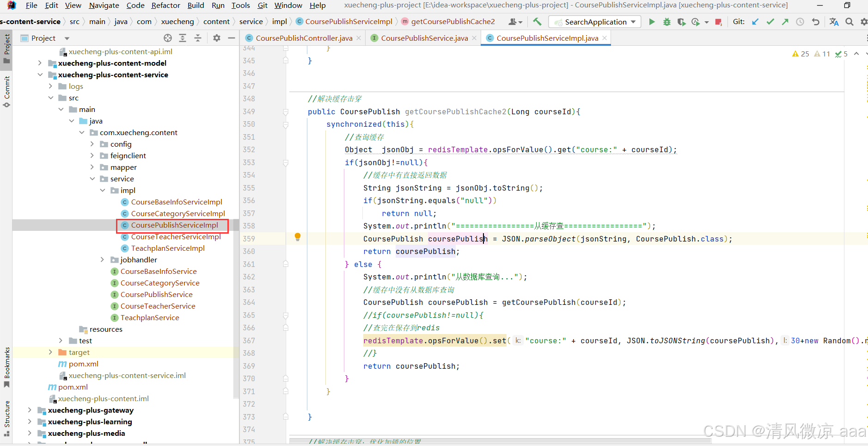Open SearchApplication run configuration dropdown
The image size is (868, 446).
coord(595,22)
